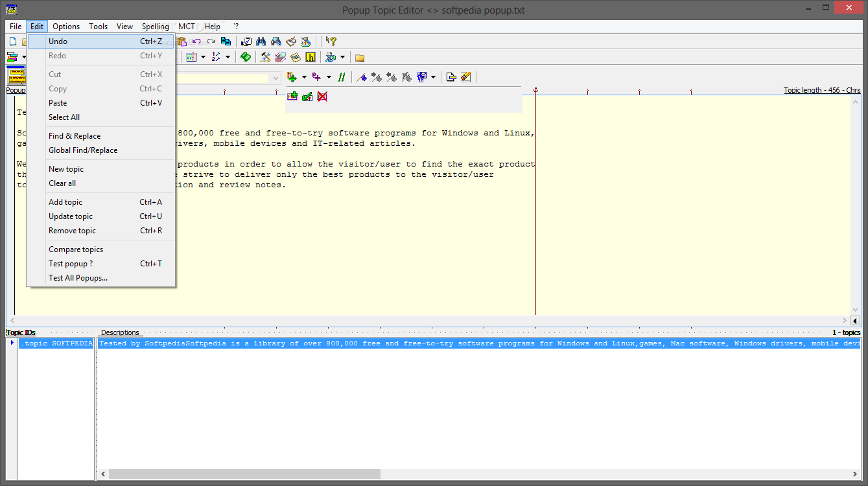This screenshot has height=486, width=868.
Task: Click the hammer and wrench tools icon
Action: 266,57
